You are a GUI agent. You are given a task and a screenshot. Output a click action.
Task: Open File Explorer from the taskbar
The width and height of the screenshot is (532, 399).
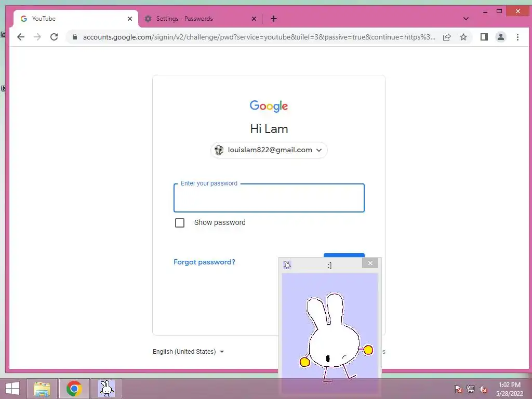coord(42,389)
